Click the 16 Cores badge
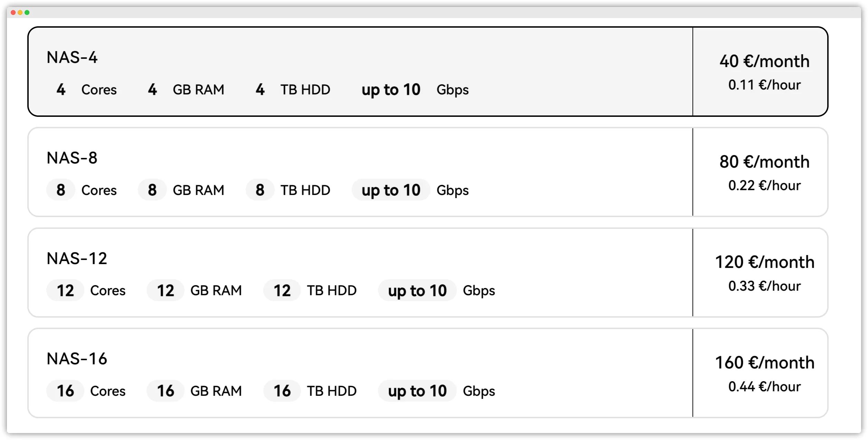Viewport: 868px width, 440px height. click(65, 391)
